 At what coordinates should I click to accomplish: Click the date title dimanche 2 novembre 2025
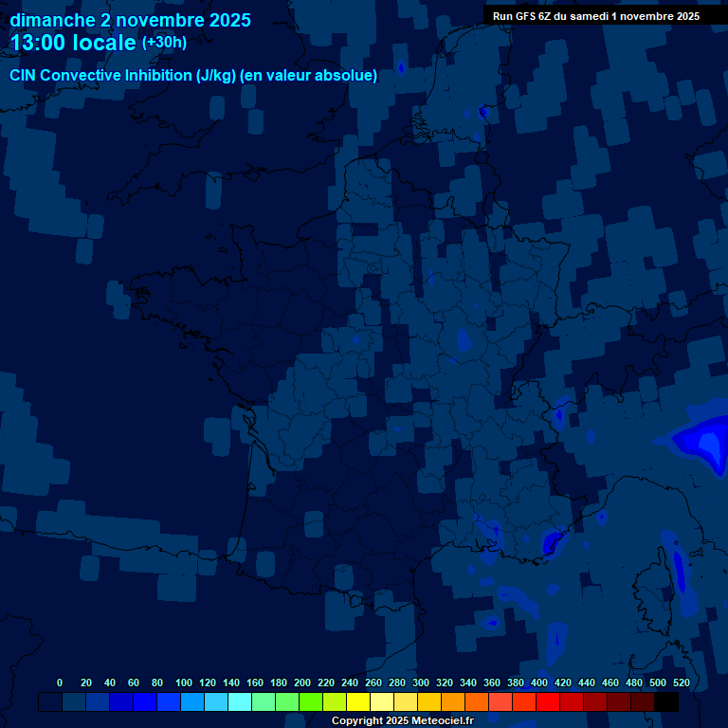(x=130, y=20)
